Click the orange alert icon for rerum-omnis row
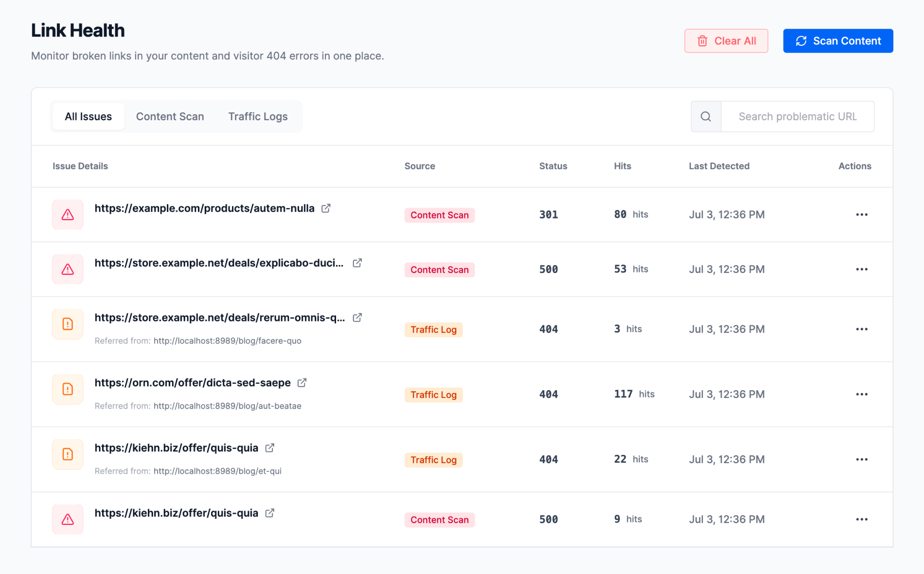 tap(68, 324)
